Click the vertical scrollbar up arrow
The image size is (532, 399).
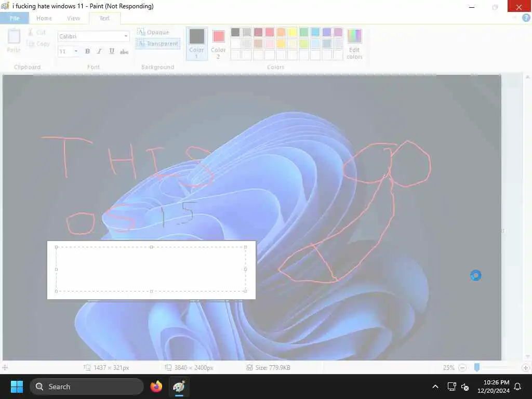click(x=528, y=77)
